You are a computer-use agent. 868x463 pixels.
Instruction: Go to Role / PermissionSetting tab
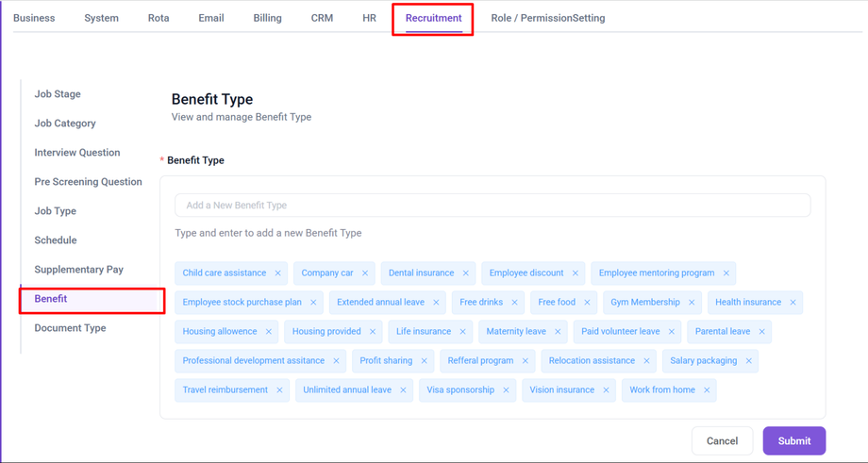click(547, 18)
